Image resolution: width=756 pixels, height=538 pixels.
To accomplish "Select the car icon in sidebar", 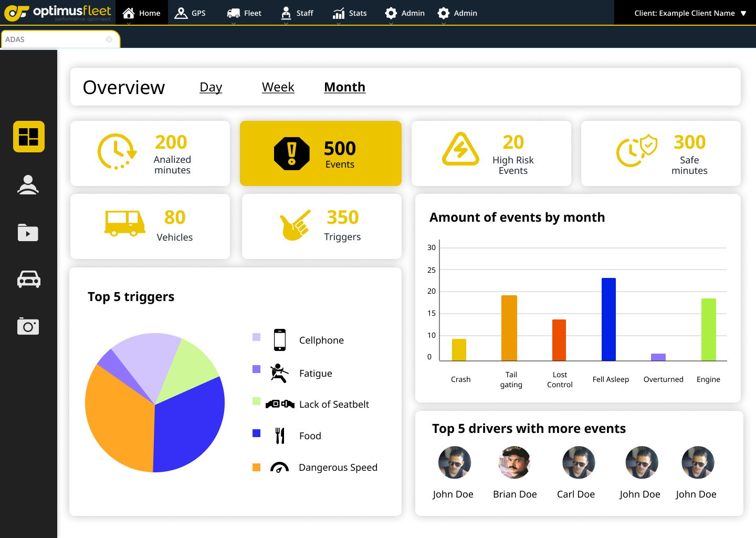I will tap(29, 279).
